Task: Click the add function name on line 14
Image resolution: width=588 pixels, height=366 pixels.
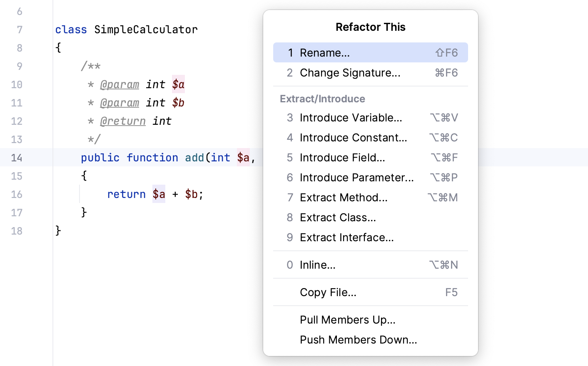Action: point(194,158)
